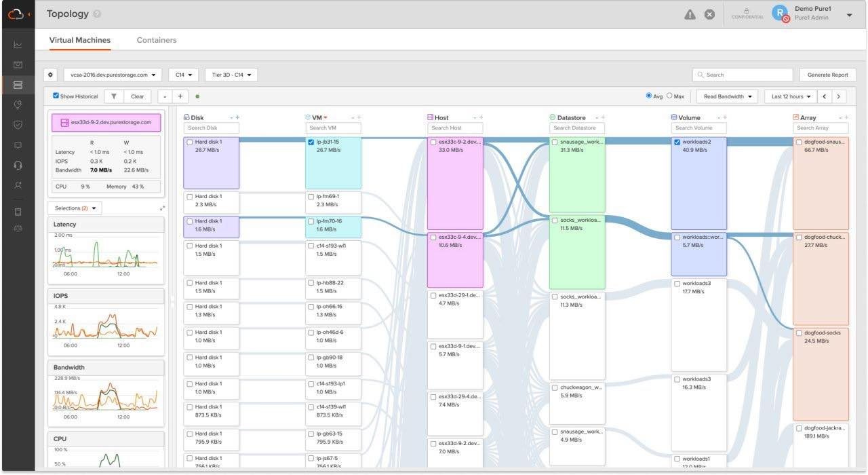The width and height of the screenshot is (868, 475).
Task: Open the analytics chart icon in sidebar
Action: [18, 45]
